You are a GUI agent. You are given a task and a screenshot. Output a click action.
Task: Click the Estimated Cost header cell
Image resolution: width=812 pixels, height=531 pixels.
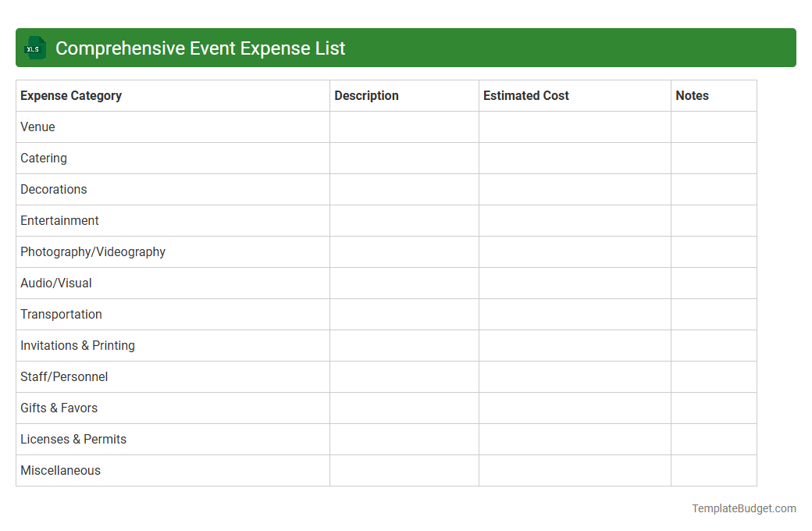(525, 95)
